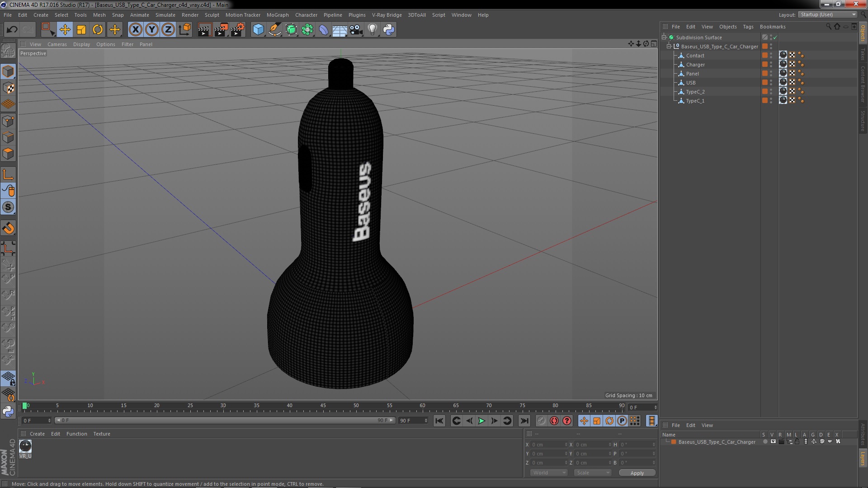868x488 pixels.
Task: Toggle visibility dots for USB object
Action: click(x=771, y=83)
